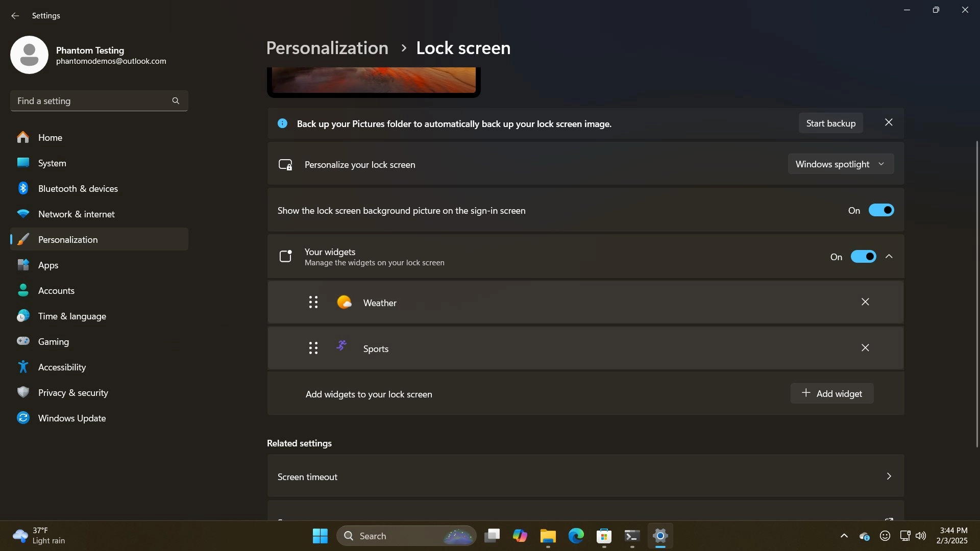Screen dimensions: 980x551
Task: Go to Bluetooth & devices settings
Action: point(78,189)
